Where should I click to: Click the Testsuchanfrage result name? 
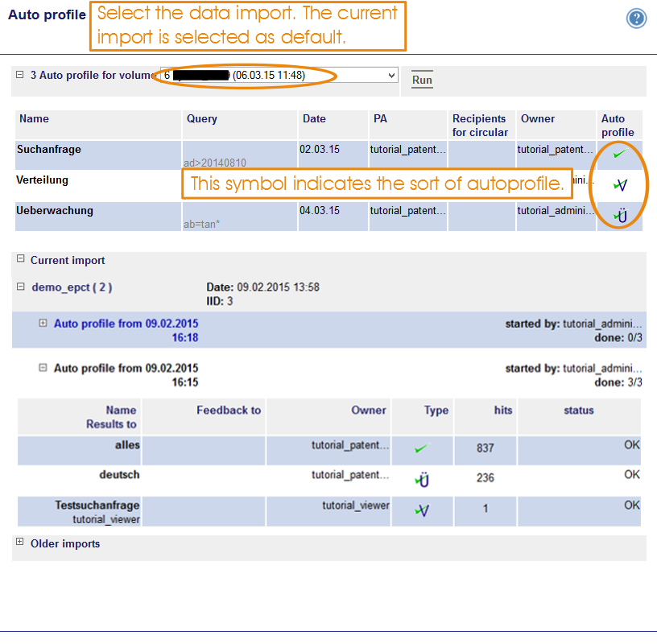[x=97, y=506]
